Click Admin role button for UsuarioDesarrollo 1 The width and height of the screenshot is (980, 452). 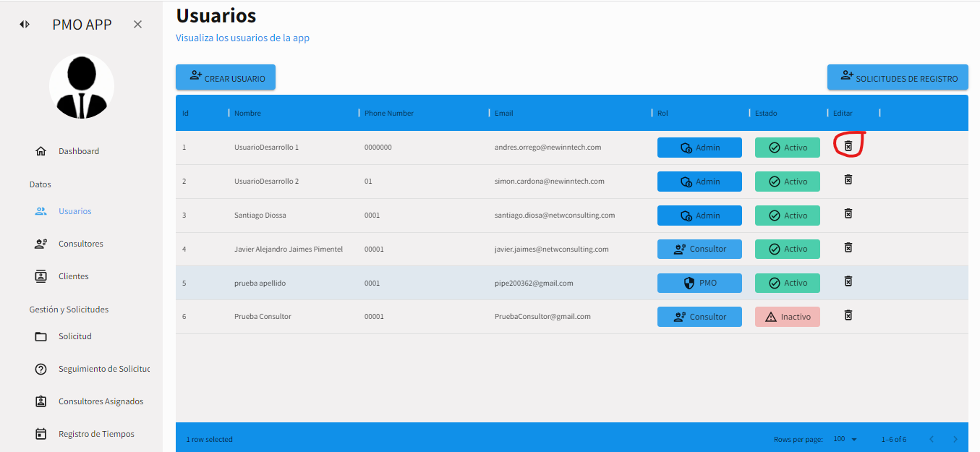(699, 148)
